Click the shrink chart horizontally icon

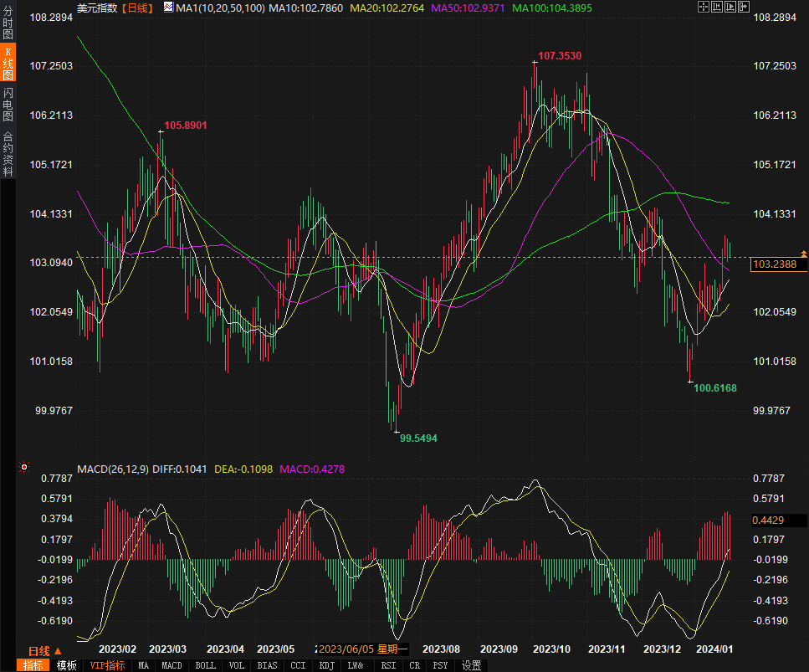(715, 8)
